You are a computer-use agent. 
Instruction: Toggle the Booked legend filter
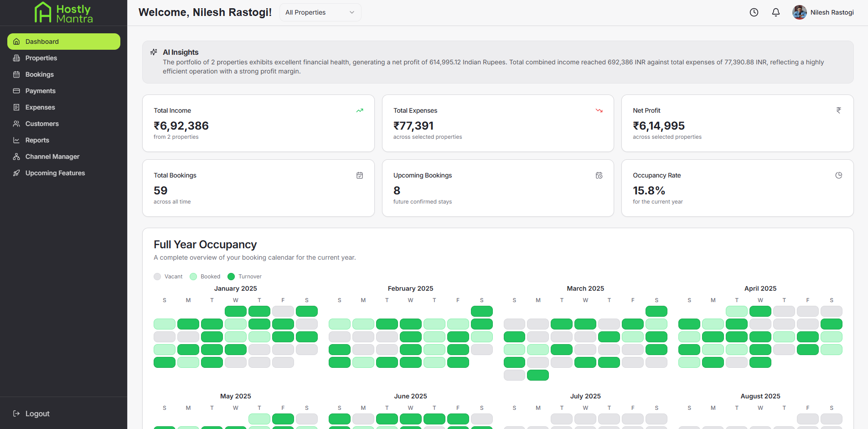193,276
